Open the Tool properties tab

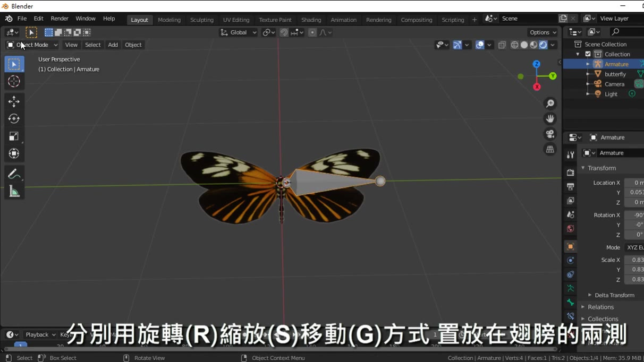pos(570,154)
